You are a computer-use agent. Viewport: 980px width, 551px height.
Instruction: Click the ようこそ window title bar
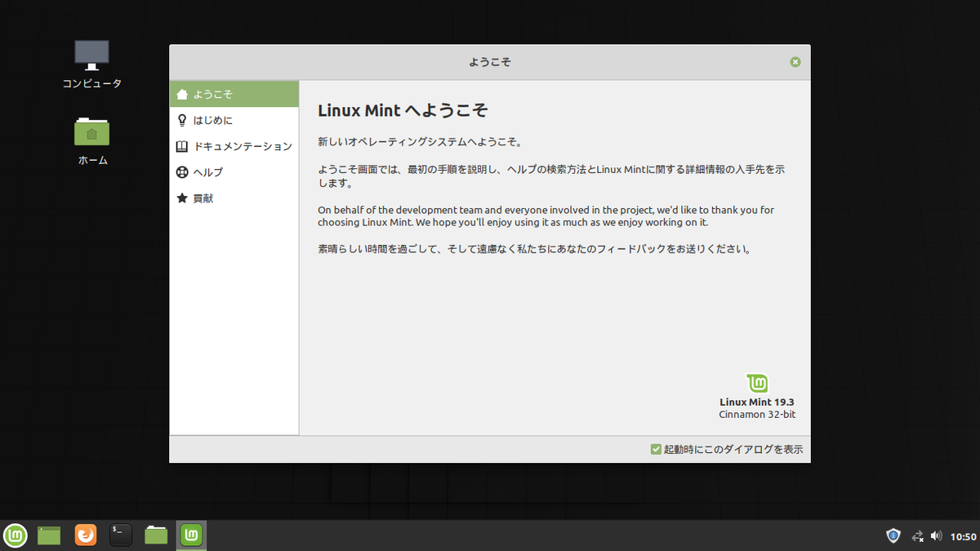coord(490,62)
